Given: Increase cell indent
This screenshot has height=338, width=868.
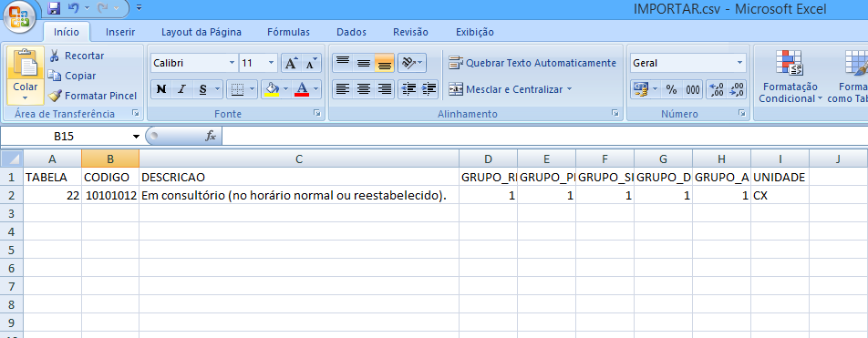Looking at the screenshot, I should [429, 88].
